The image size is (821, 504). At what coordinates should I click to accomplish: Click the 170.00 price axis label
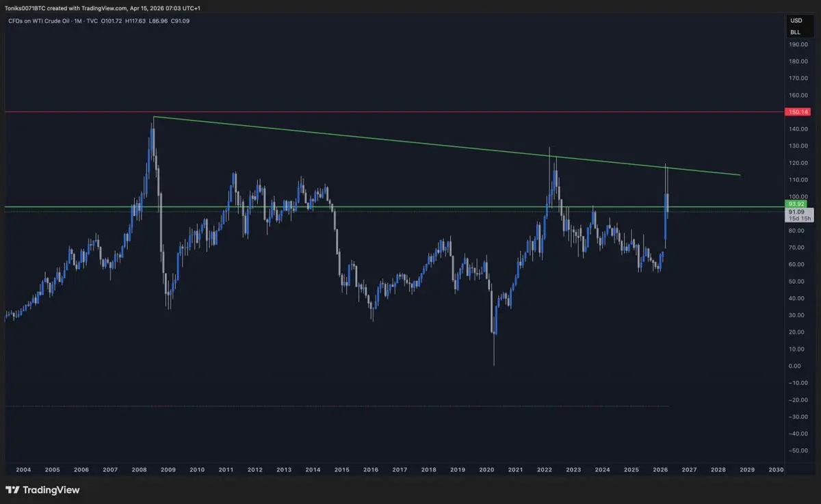point(798,78)
